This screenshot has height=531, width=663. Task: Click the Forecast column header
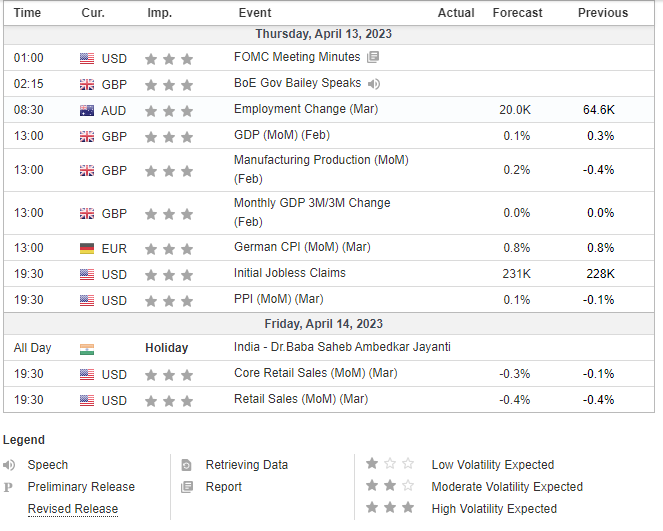[x=517, y=13]
